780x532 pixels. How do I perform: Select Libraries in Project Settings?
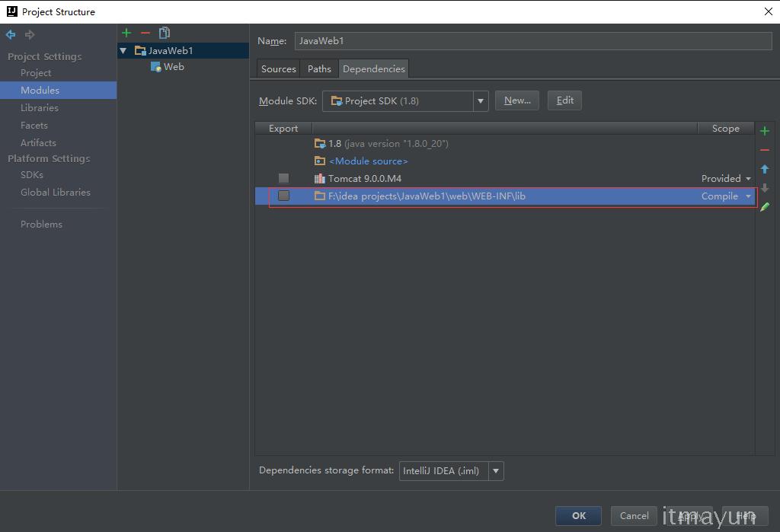(x=40, y=107)
